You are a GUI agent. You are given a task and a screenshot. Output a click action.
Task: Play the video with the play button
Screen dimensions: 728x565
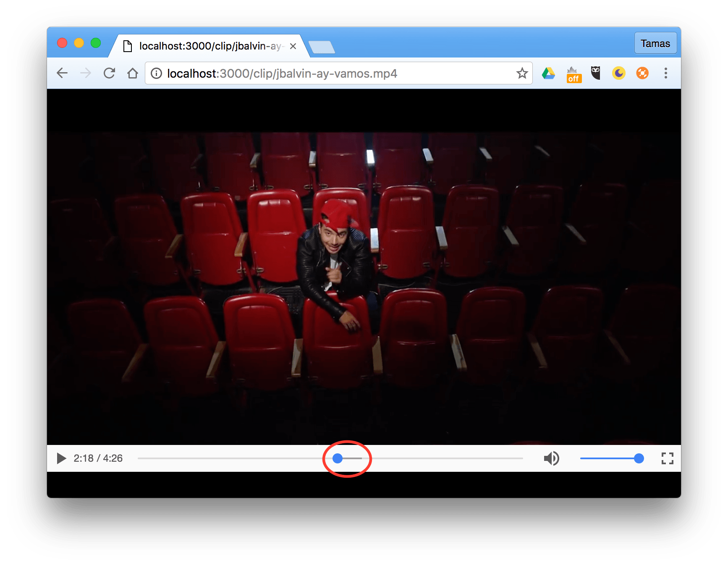click(x=61, y=458)
